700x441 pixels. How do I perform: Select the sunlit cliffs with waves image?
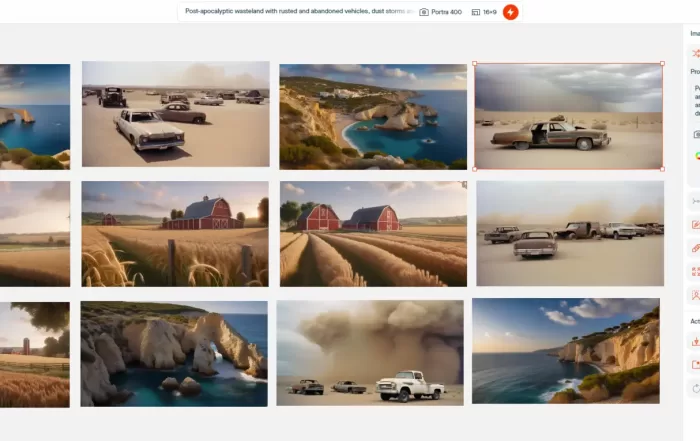[566, 351]
